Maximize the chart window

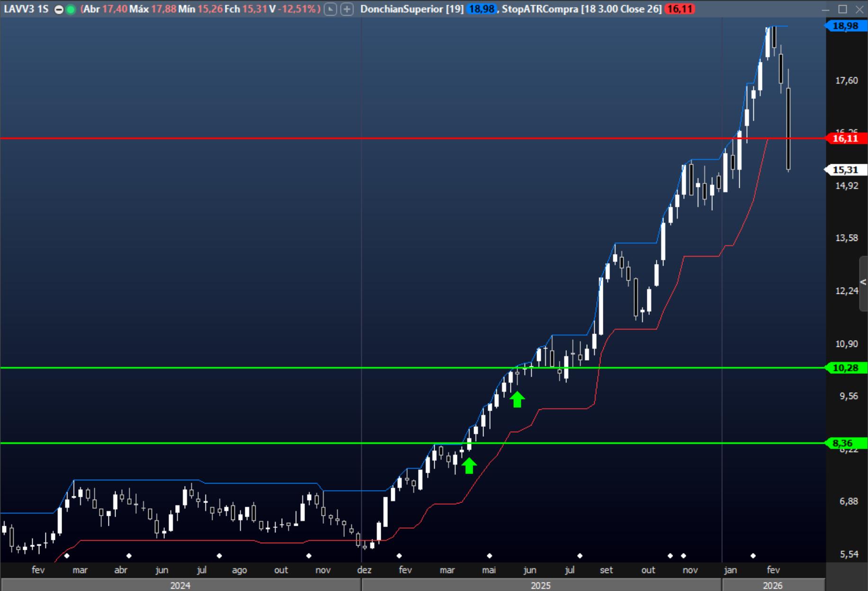[x=842, y=9]
